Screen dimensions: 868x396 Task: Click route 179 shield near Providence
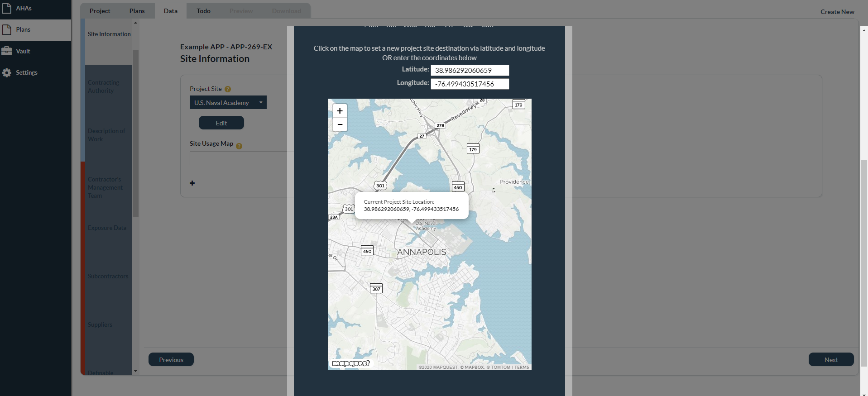coord(473,149)
